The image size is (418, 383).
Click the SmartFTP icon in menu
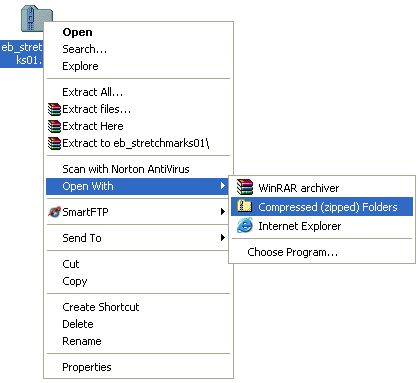54,212
